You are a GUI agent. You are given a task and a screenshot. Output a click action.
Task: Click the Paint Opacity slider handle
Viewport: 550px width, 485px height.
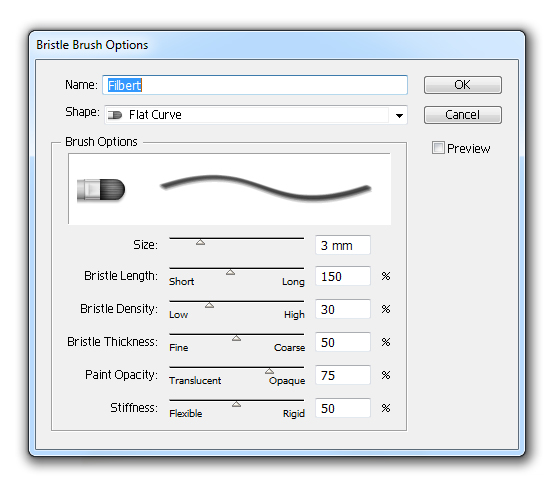[269, 371]
